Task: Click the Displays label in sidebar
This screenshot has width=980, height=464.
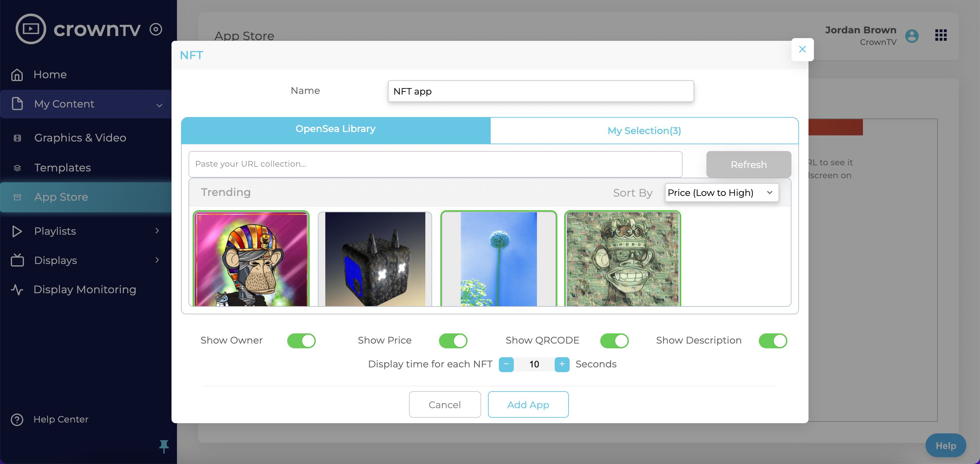Action: click(55, 260)
